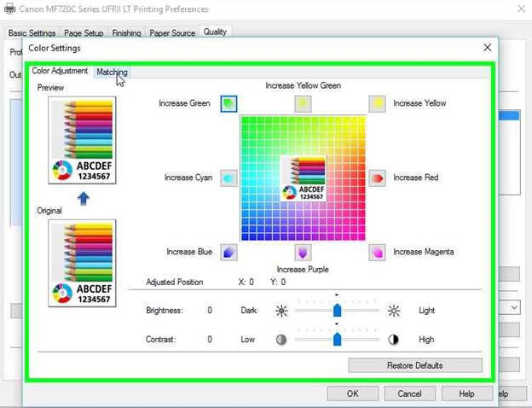Click the Increase Cyan icon button
The image size is (532, 408).
point(228,178)
